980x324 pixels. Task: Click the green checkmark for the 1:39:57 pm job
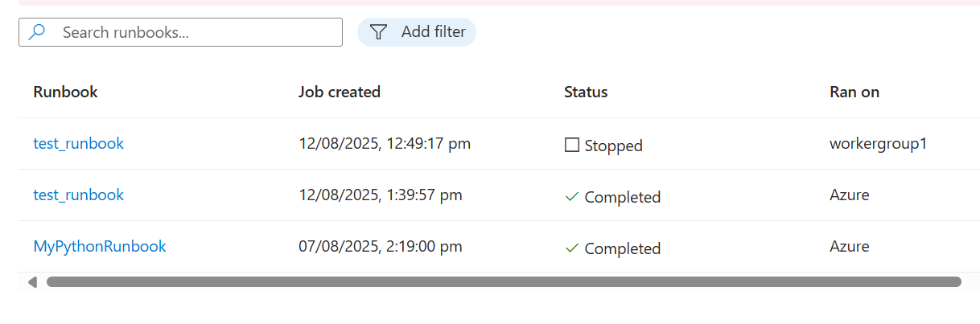point(572,197)
